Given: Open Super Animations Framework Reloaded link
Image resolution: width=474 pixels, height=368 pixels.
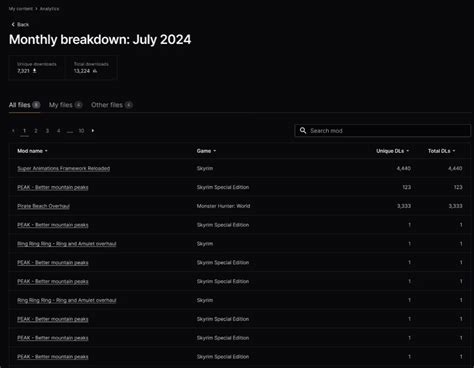Looking at the screenshot, I should [64, 168].
